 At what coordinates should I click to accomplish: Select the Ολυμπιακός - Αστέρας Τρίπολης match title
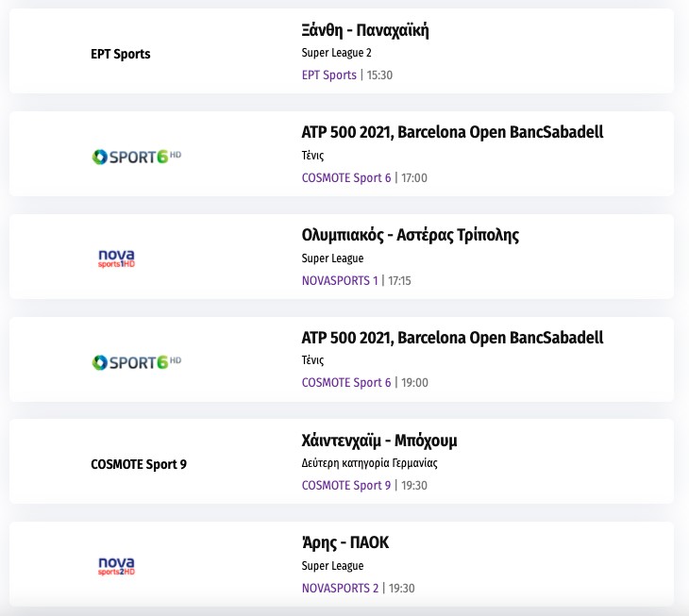(x=410, y=235)
